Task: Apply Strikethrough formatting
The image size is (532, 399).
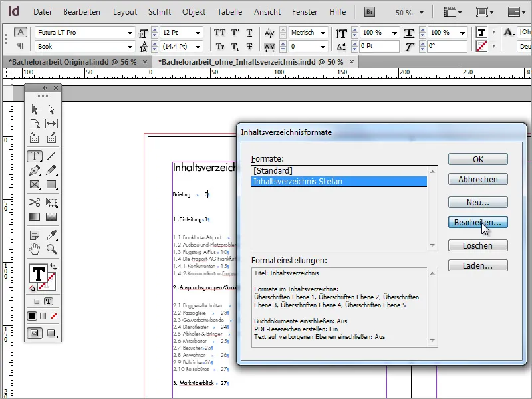Action: coord(249,47)
